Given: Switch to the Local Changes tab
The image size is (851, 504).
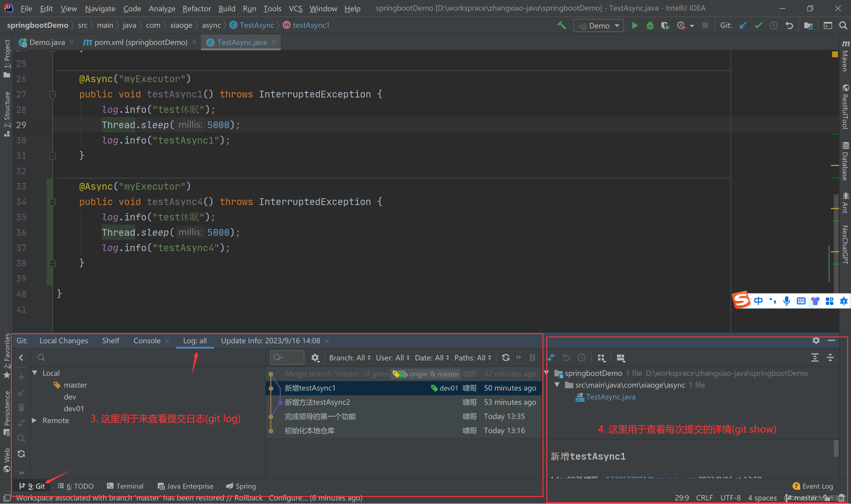Looking at the screenshot, I should (x=64, y=341).
